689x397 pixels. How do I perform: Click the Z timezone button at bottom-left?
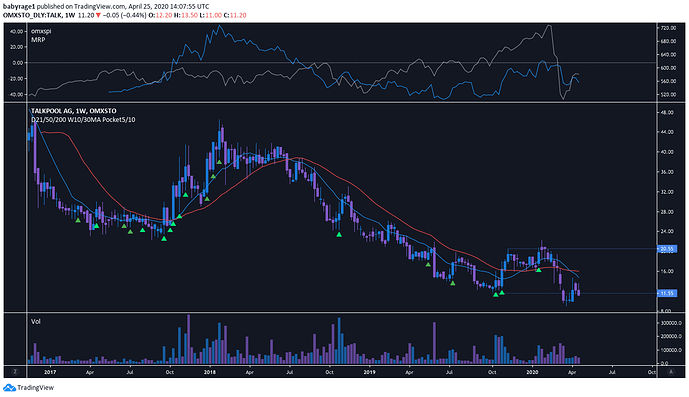pyautogui.click(x=15, y=372)
